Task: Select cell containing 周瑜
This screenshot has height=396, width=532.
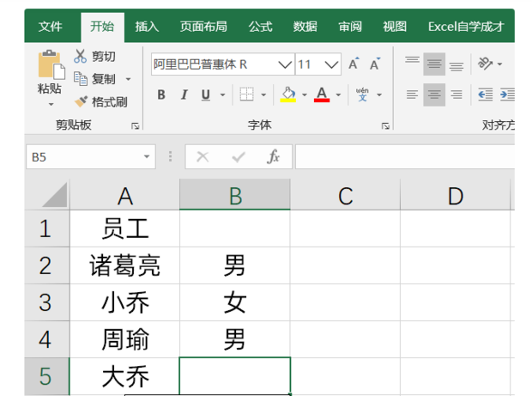Action: pyautogui.click(x=125, y=339)
